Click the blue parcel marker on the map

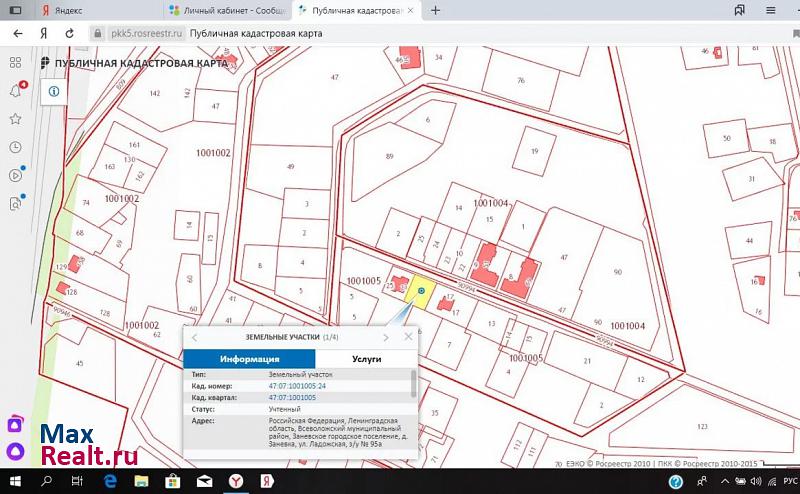[x=421, y=291]
